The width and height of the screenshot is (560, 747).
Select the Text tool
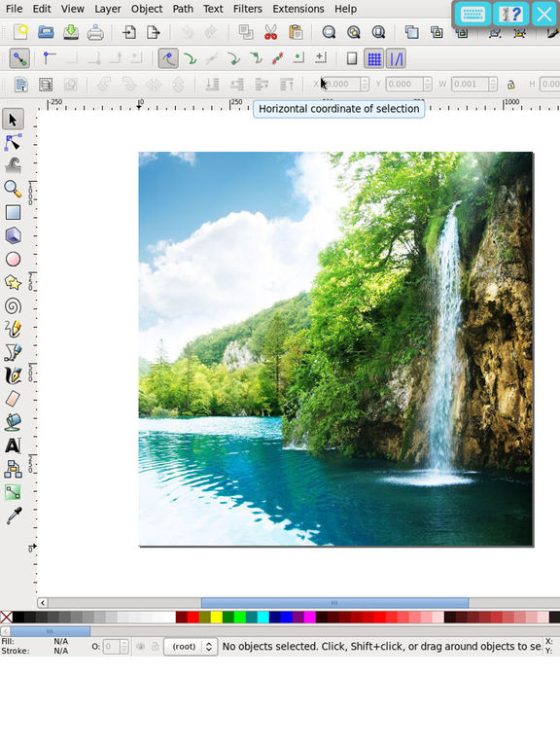pos(13,445)
